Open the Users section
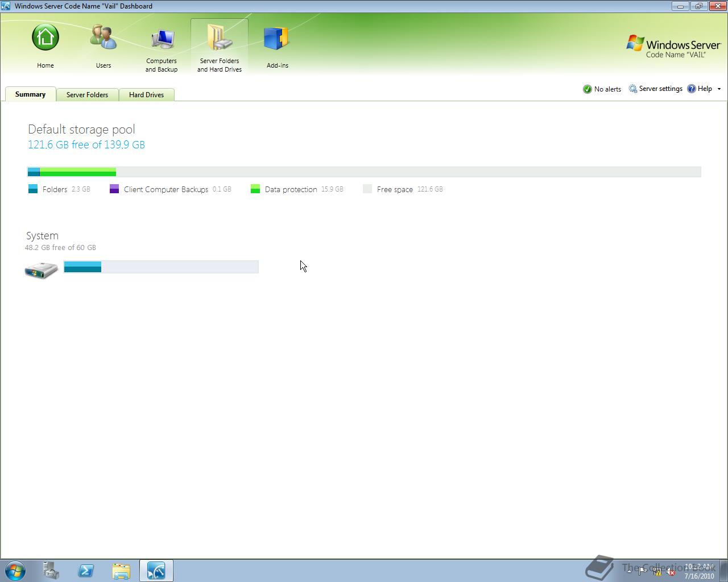 coord(104,47)
